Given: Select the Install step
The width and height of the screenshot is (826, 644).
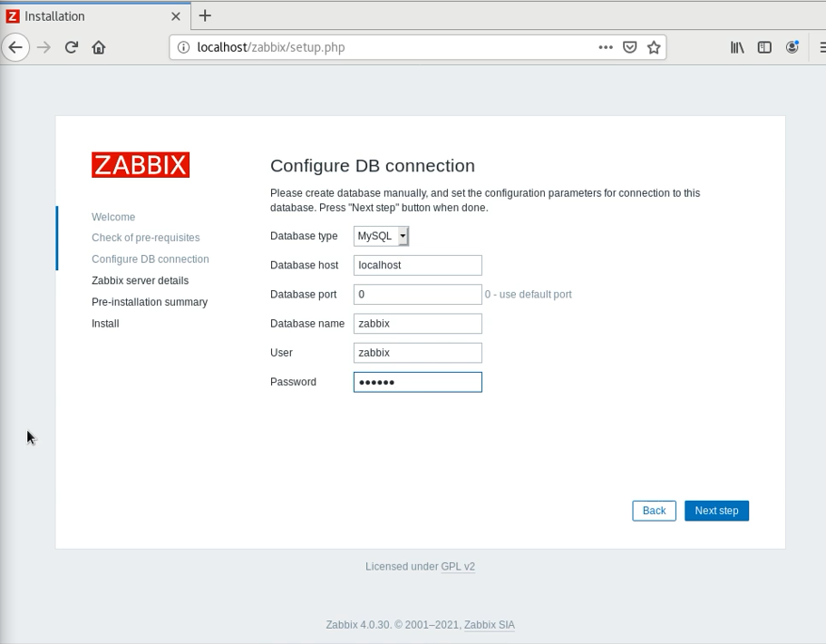Looking at the screenshot, I should point(105,324).
